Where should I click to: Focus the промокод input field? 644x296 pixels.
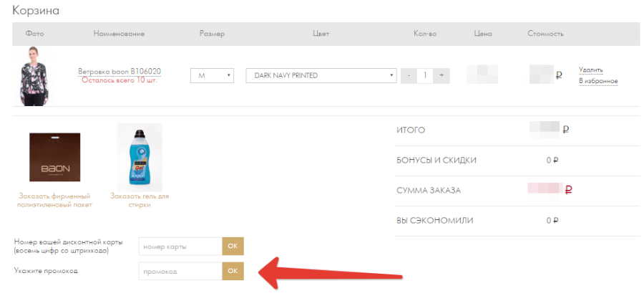coord(180,272)
